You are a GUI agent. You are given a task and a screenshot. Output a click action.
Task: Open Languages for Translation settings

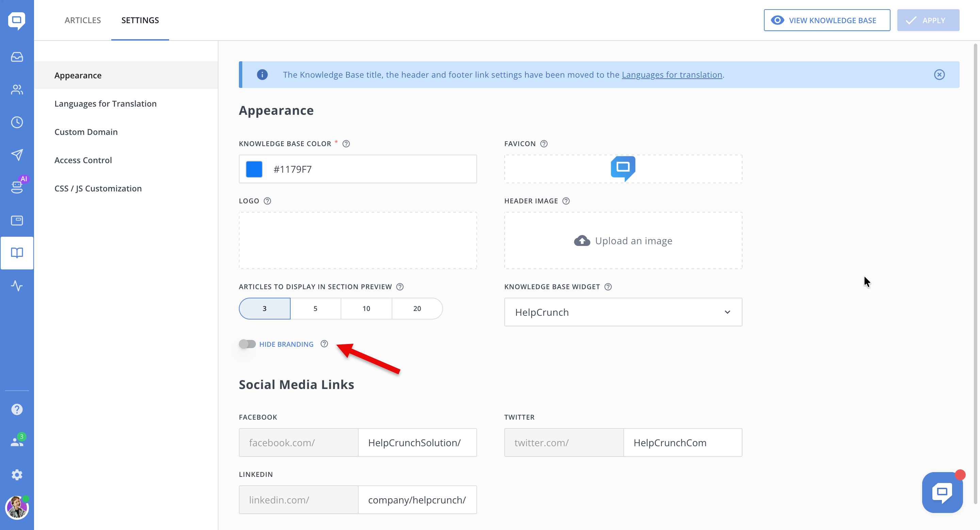point(105,104)
